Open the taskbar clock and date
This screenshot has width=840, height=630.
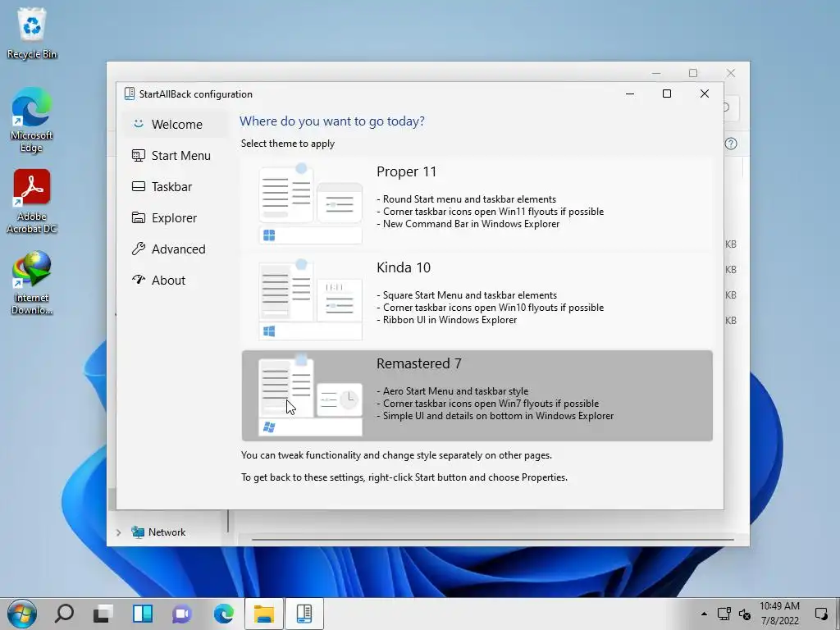[x=779, y=614]
